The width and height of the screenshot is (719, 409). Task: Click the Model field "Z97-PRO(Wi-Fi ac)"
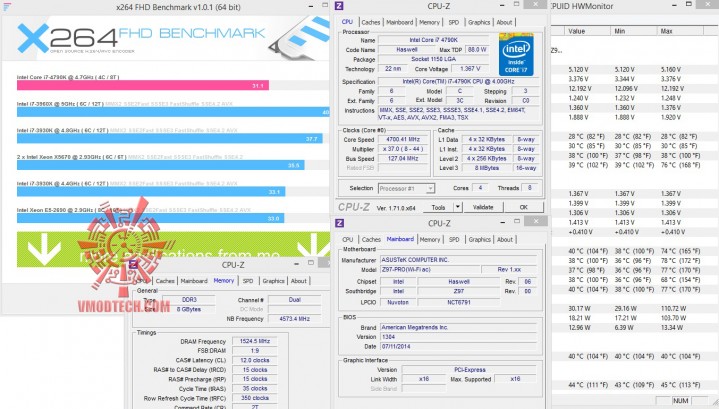pos(430,270)
